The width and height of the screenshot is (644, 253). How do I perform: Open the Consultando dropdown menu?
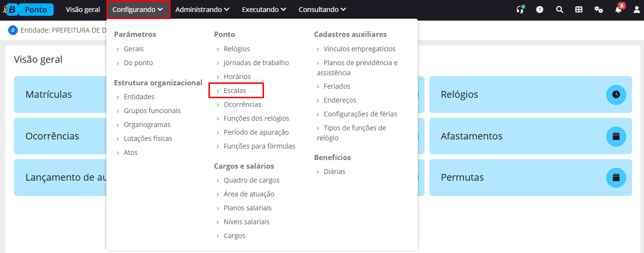[322, 10]
